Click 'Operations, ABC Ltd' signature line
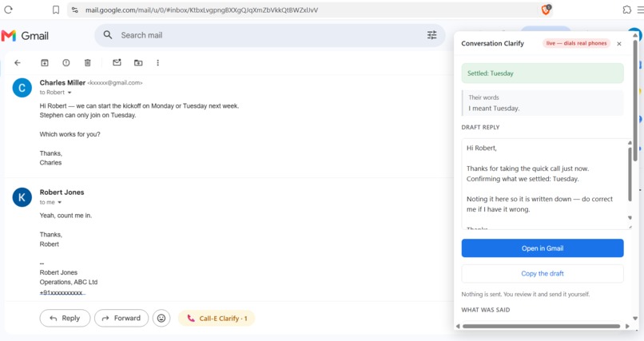 (69, 282)
